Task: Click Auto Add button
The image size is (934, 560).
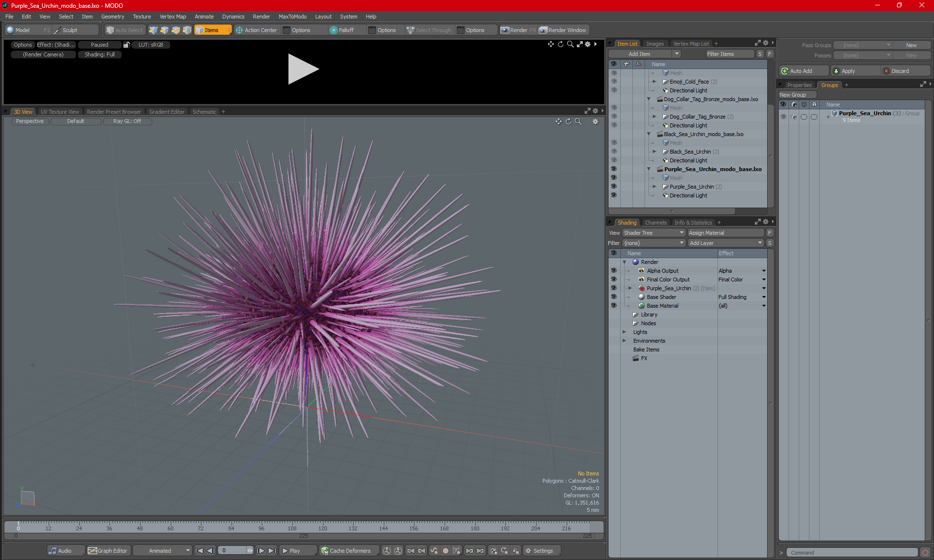Action: tap(804, 71)
